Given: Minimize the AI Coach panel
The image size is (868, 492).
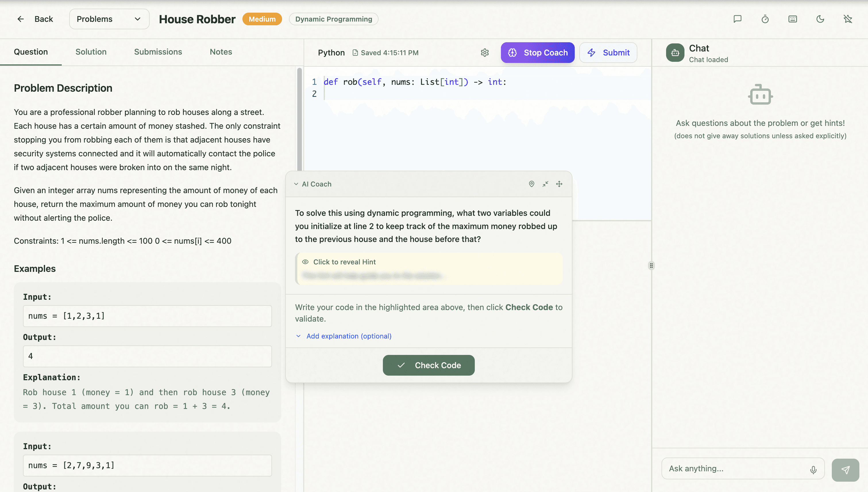Looking at the screenshot, I should (x=545, y=184).
